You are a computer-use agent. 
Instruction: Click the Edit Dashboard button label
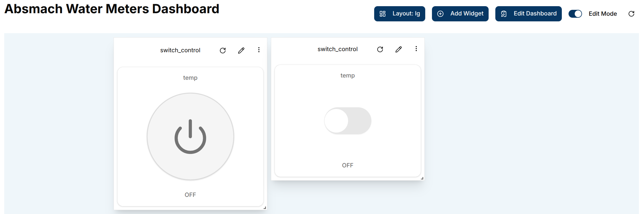tap(535, 14)
